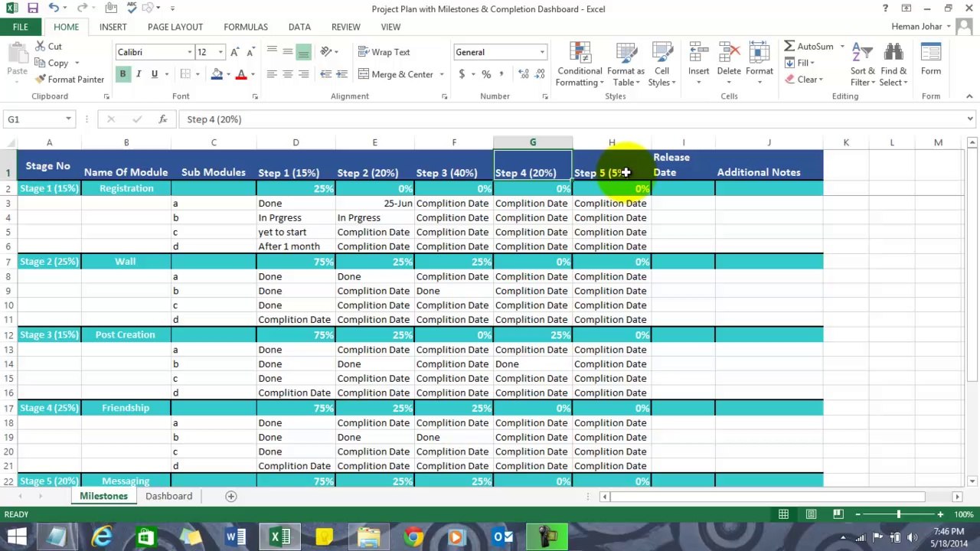Increase indent in the Alignment group

pos(342,74)
